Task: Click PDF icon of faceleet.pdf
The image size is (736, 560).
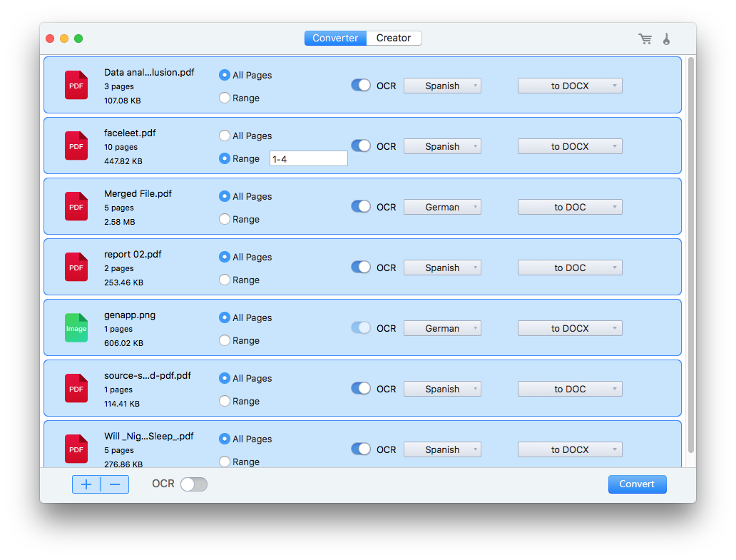Action: (76, 146)
